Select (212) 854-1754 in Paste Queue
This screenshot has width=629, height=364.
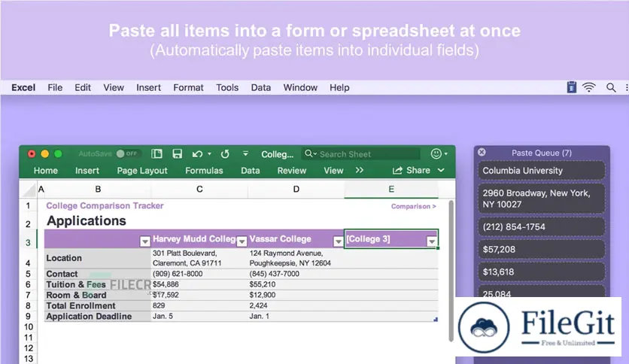(x=542, y=227)
